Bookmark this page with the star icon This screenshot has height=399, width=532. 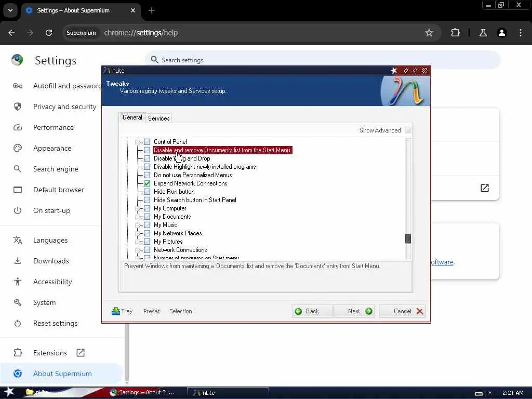pyautogui.click(x=429, y=33)
